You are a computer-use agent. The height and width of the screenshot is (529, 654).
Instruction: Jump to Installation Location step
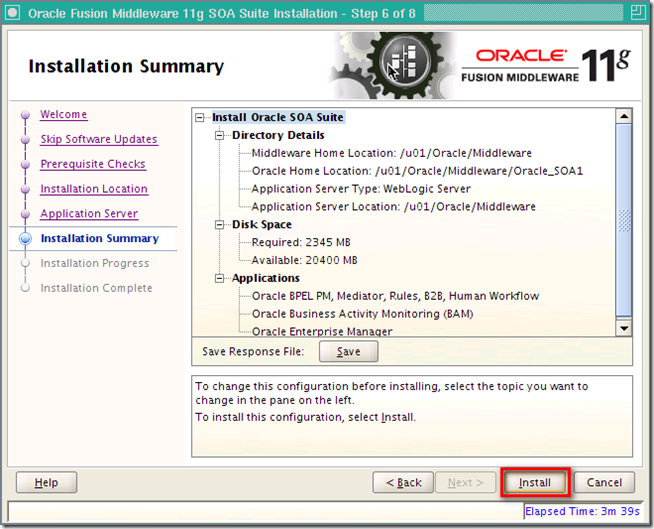click(x=94, y=189)
